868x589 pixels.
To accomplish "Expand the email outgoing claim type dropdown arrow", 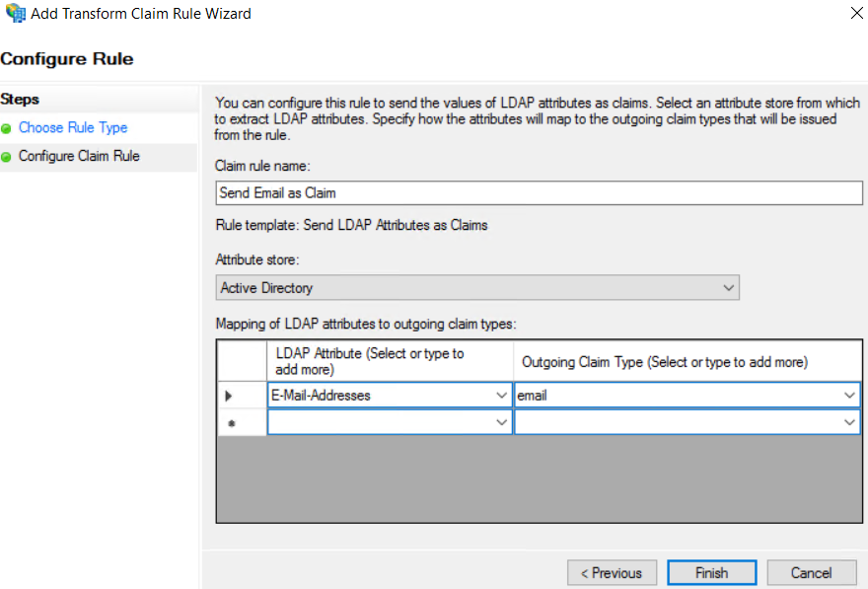I will [849, 396].
